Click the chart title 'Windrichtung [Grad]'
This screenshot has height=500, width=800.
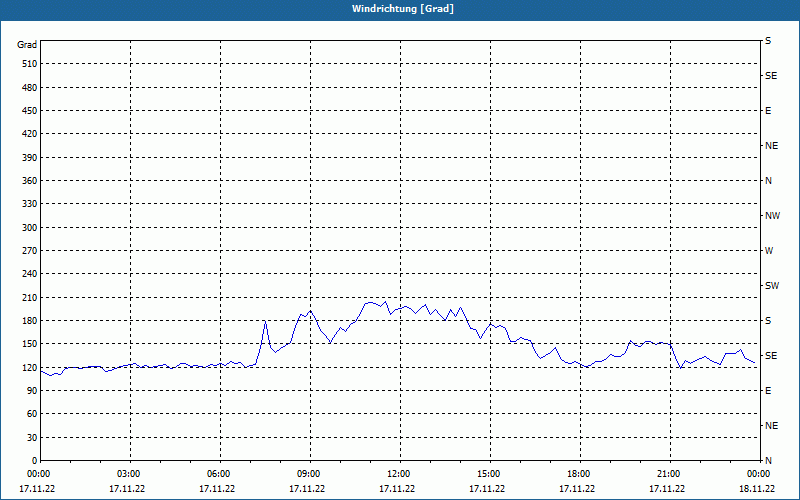(x=403, y=9)
